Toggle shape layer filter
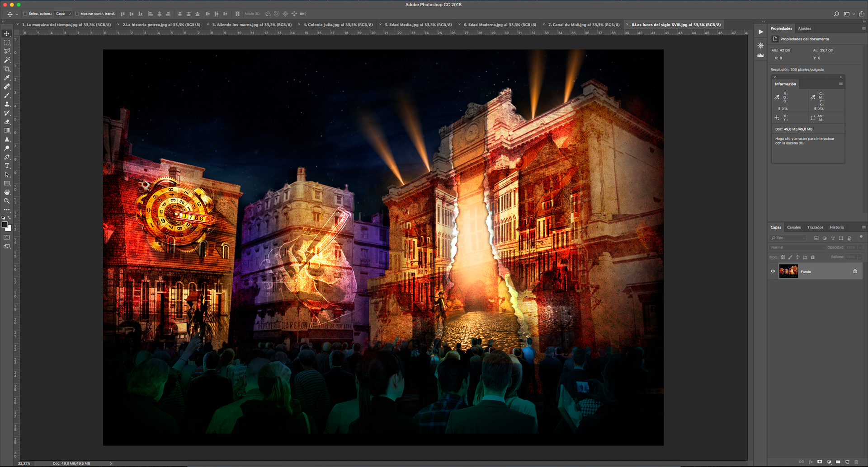 tap(841, 238)
